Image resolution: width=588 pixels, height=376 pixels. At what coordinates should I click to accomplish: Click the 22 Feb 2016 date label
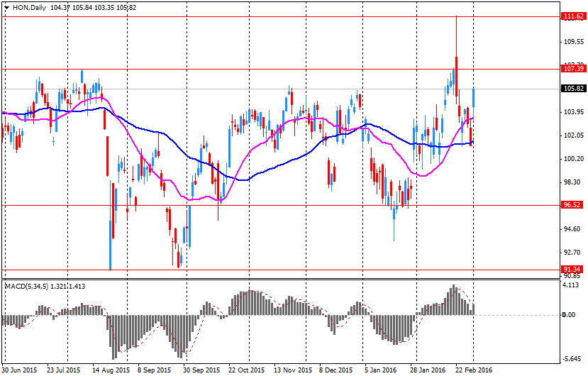[474, 370]
